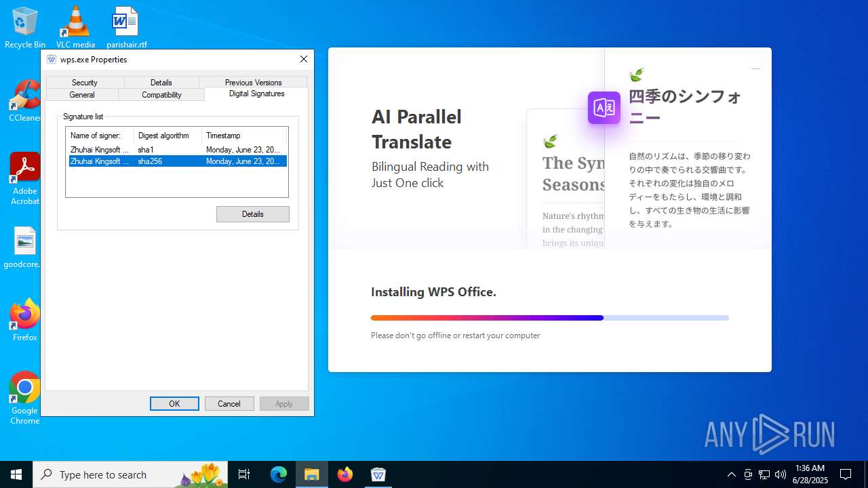Switch to WPS installer taskbar item

click(x=378, y=474)
